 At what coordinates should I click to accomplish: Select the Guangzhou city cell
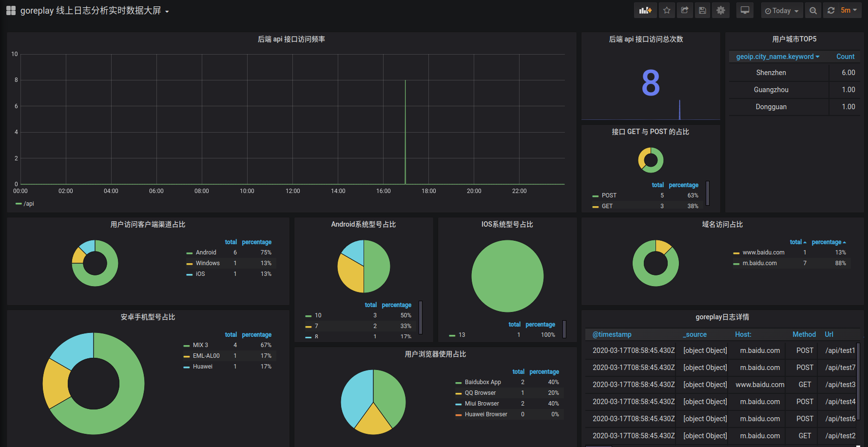[x=779, y=90]
